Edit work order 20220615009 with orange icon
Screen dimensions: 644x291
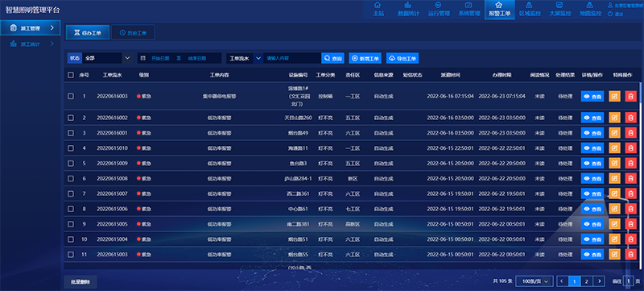coord(614,163)
